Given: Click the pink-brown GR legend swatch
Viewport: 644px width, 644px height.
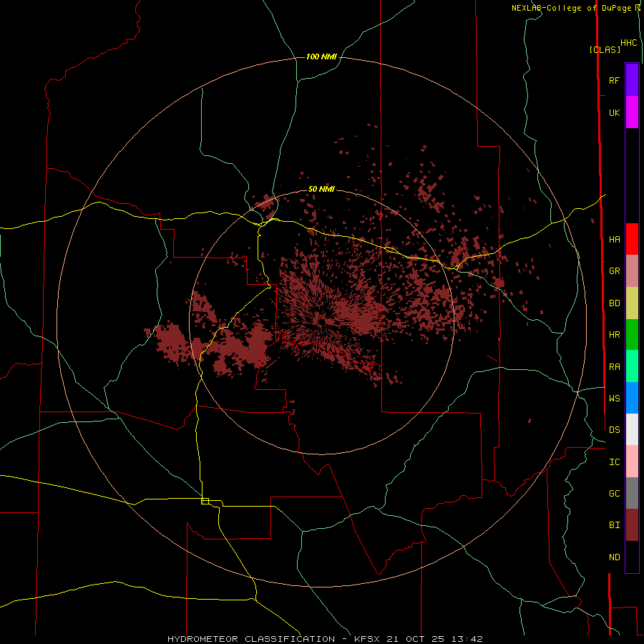Looking at the screenshot, I should 632,271.
